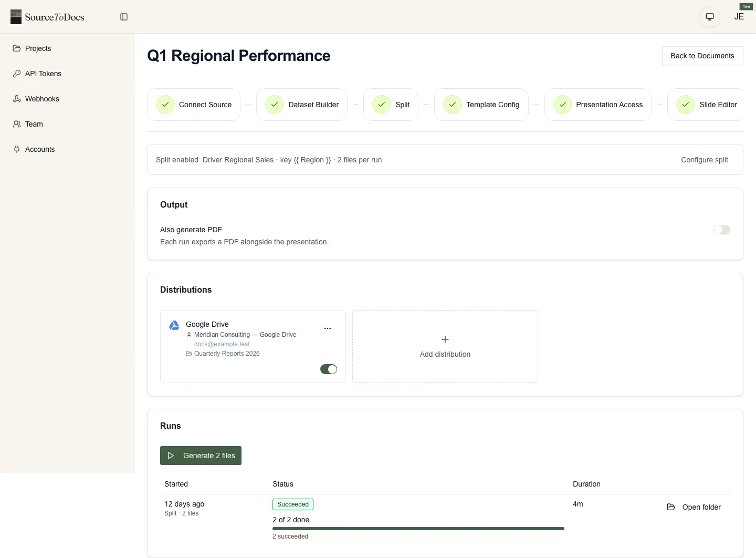Screen dimensions: 756x558
Task: Click the Accounts plug icon
Action: tap(17, 149)
